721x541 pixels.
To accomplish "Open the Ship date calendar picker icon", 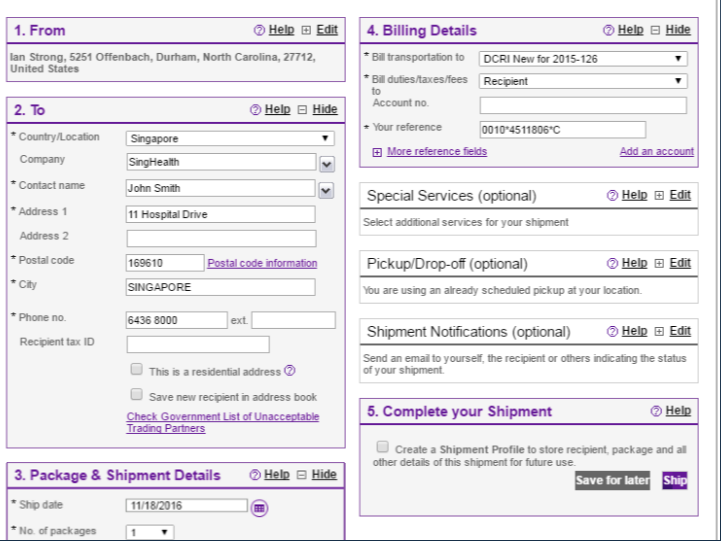I will click(x=259, y=508).
